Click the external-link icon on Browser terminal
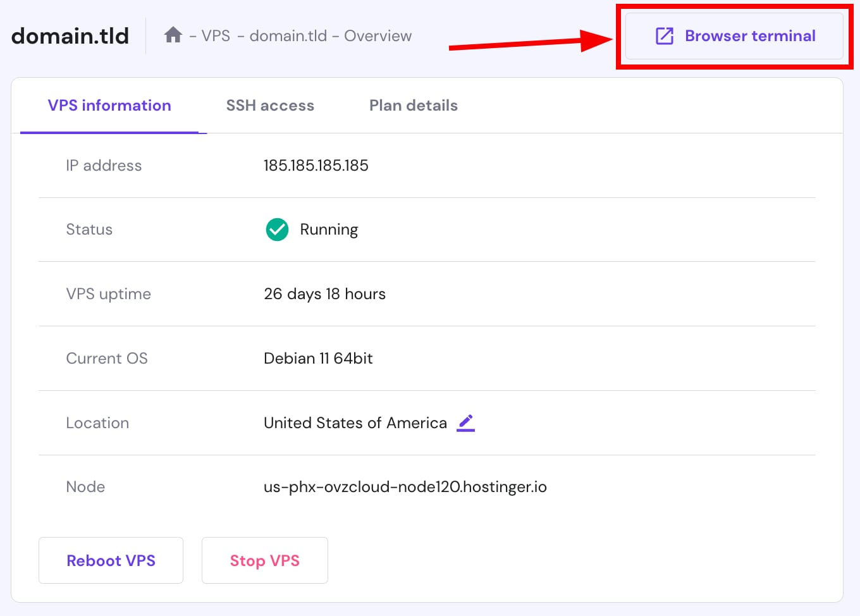 (x=663, y=36)
